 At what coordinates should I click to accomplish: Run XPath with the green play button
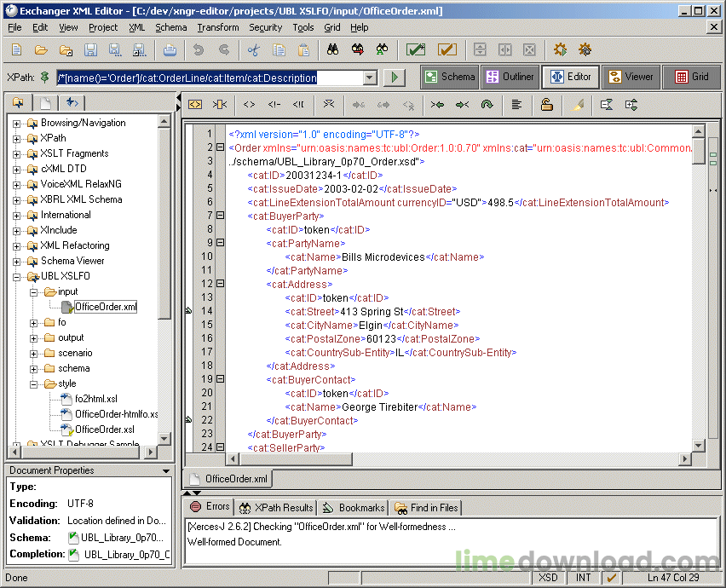(393, 78)
